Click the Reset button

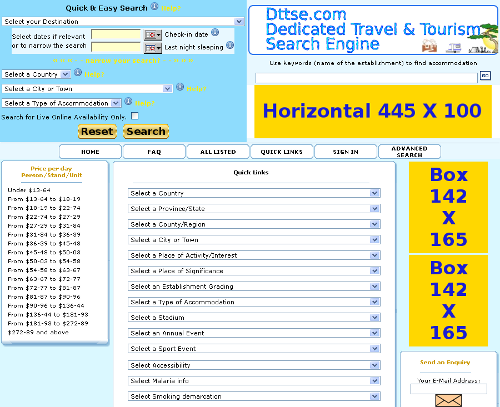(97, 131)
